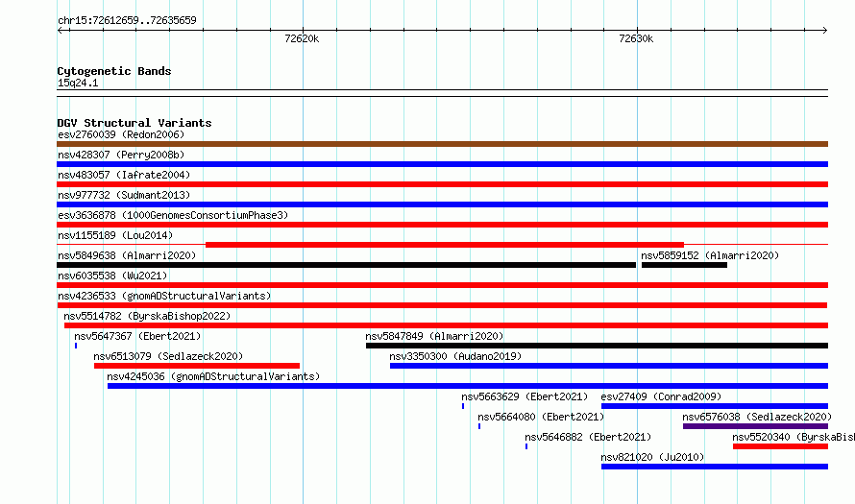The image size is (855, 504).
Task: Select the nsv6513079 (Sedlazeck2020) label
Action: pyautogui.click(x=168, y=356)
